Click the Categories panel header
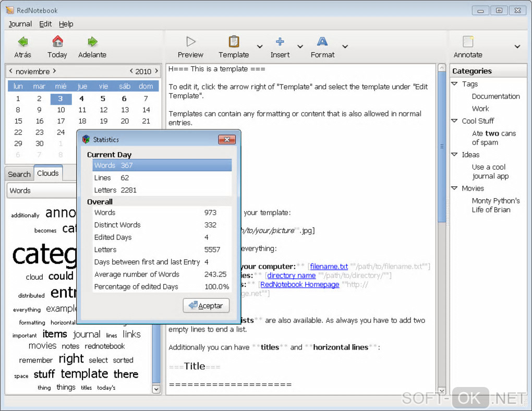 [488, 71]
